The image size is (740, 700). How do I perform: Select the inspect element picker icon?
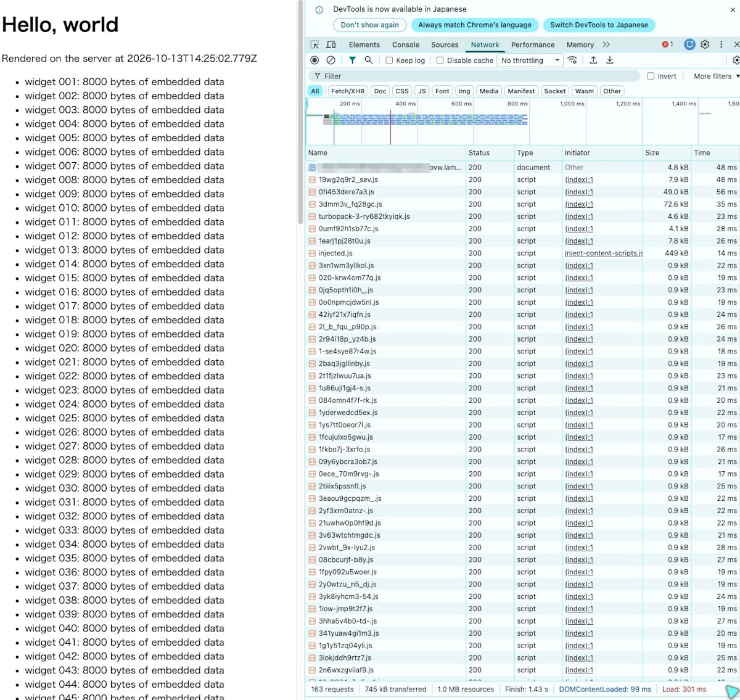point(314,44)
